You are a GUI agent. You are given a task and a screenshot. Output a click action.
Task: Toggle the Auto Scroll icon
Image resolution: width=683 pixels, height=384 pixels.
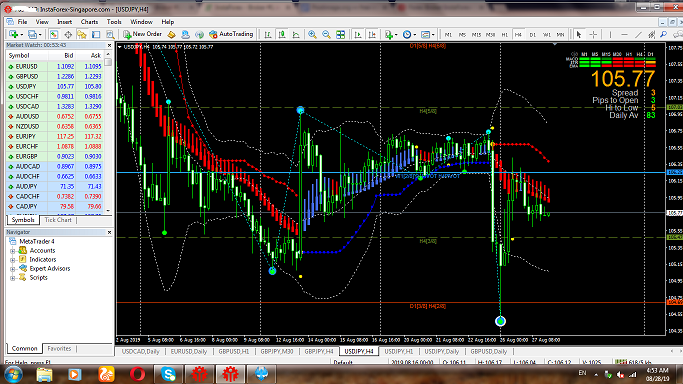(358, 34)
